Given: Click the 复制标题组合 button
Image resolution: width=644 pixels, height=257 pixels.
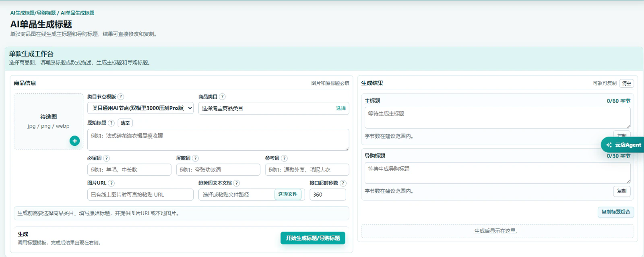Looking at the screenshot, I should pos(616,212).
